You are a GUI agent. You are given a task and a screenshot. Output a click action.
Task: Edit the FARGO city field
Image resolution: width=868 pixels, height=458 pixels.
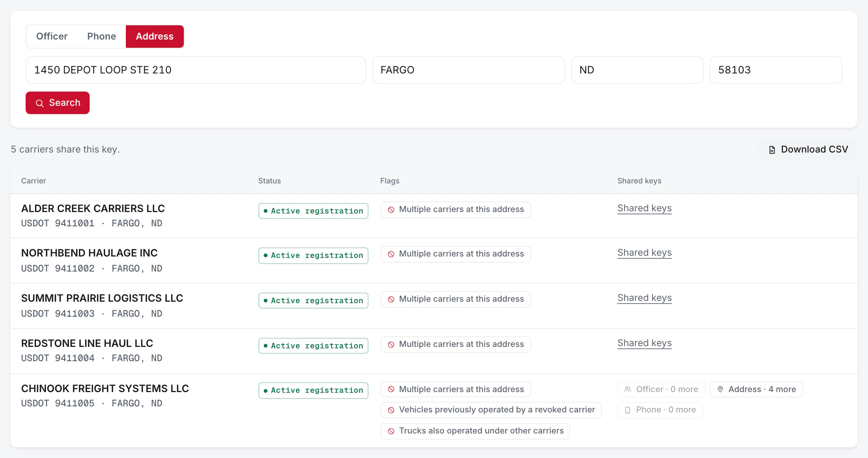click(468, 70)
